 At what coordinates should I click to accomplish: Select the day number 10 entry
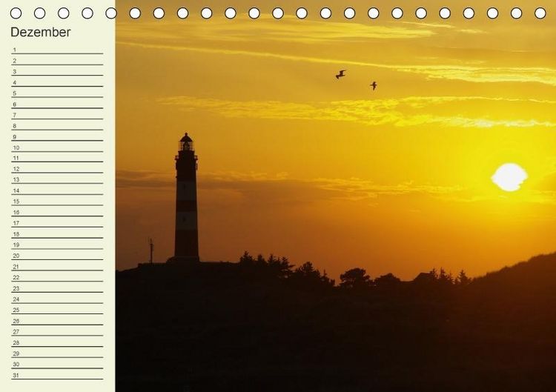click(x=57, y=147)
